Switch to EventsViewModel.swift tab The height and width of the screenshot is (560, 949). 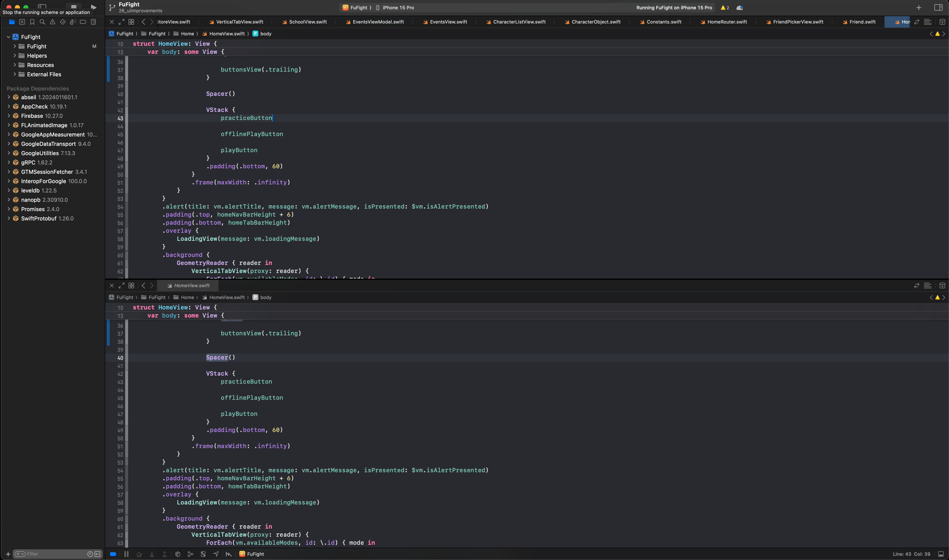pos(375,22)
